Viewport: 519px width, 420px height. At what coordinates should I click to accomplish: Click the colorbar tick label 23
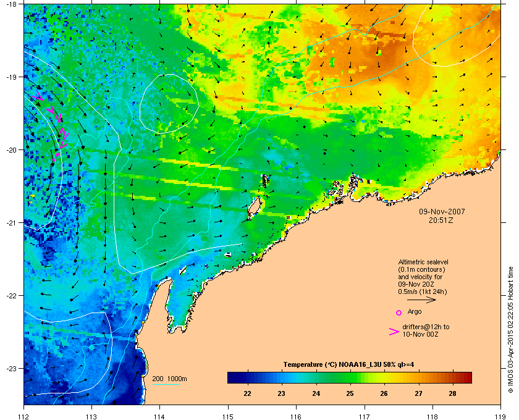coord(281,394)
